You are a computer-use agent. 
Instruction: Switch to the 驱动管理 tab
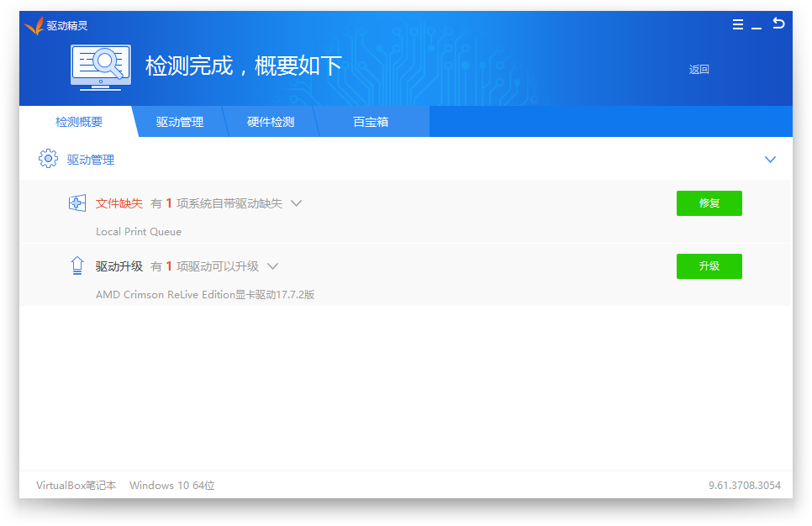179,121
